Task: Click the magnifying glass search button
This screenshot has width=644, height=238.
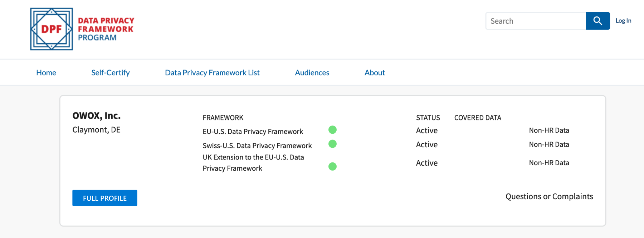Action: click(598, 21)
